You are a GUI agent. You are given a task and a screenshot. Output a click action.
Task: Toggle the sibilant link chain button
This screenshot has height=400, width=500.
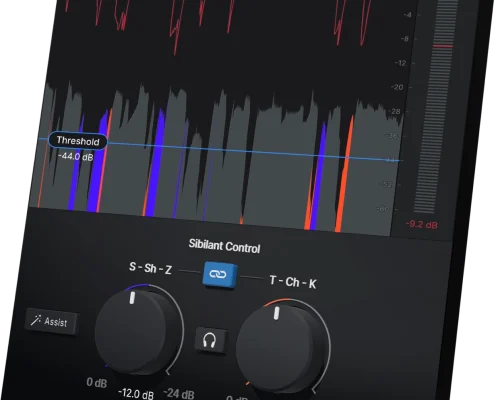[x=220, y=275]
